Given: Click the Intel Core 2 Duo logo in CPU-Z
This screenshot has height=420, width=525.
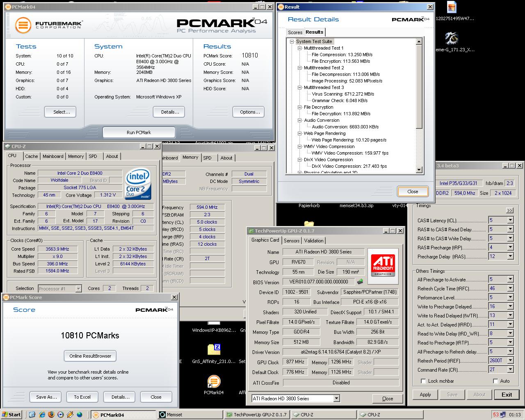Looking at the screenshot, I should (x=137, y=184).
